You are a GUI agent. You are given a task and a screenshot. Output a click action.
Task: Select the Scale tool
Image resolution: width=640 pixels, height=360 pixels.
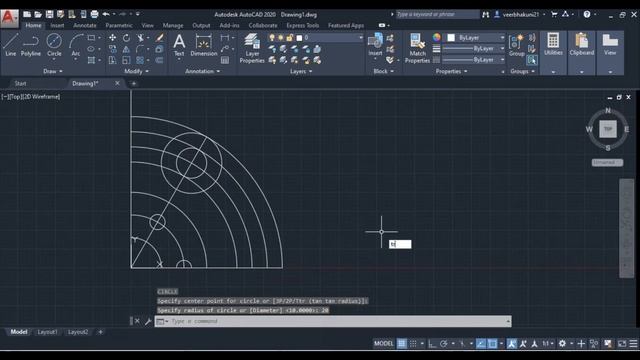(x=127, y=60)
